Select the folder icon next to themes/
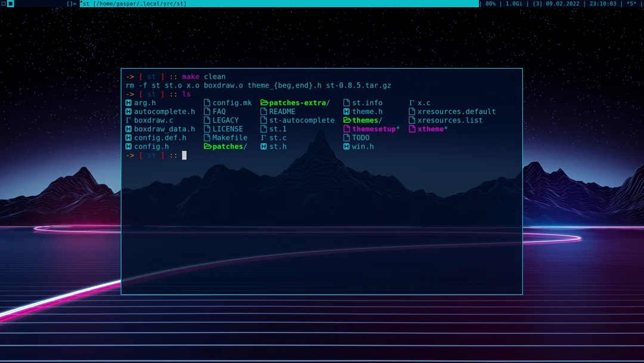The image size is (644, 363). pos(347,120)
